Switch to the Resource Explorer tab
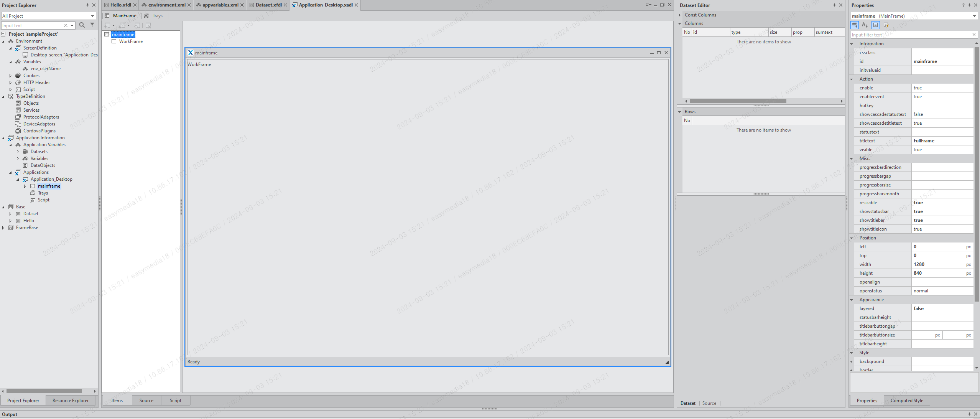 [x=71, y=400]
